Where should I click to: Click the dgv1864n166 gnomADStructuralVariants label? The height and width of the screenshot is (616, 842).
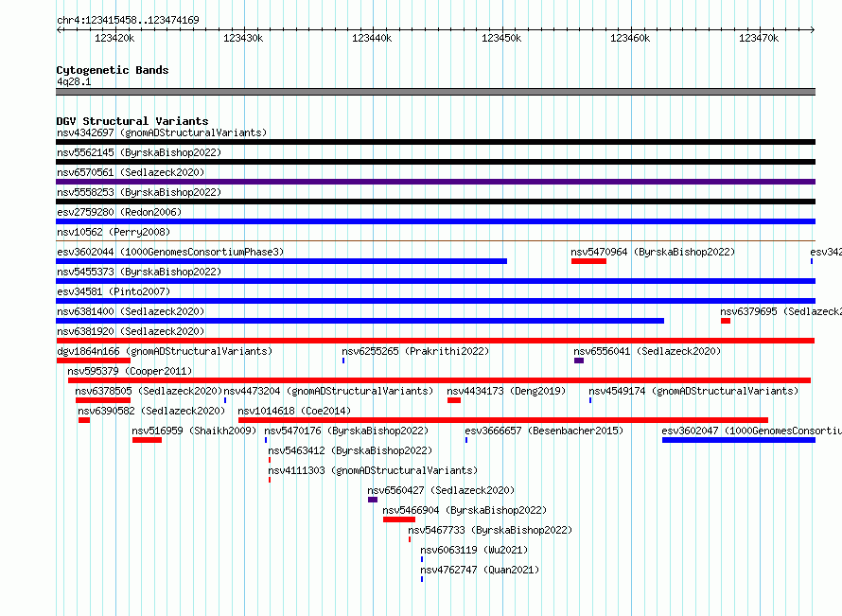165,351
